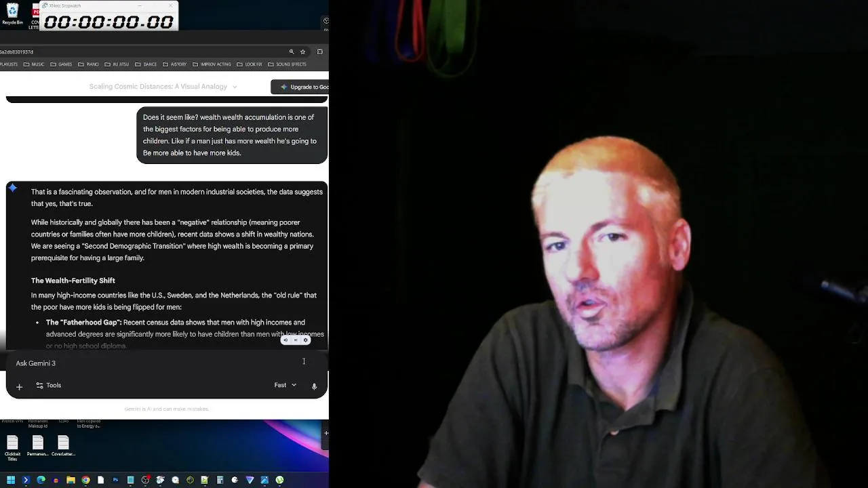The image size is (868, 488).
Task: Open the Recycle Bin desktop icon
Action: (12, 14)
